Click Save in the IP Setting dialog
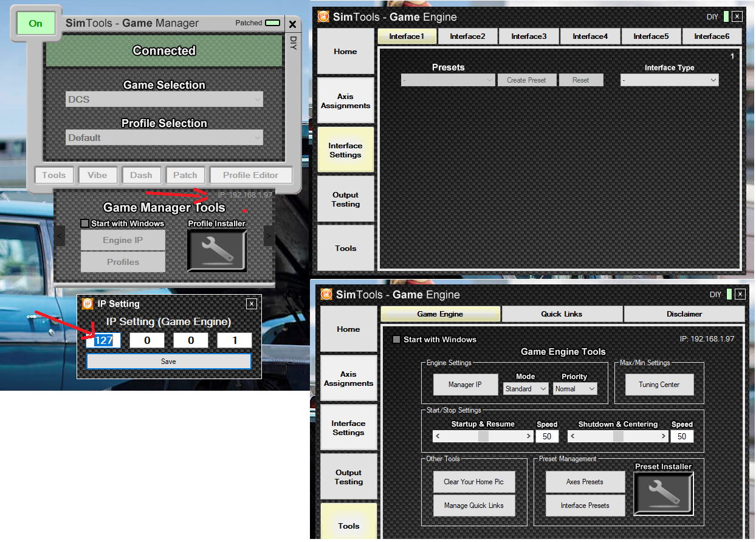Image resolution: width=756 pixels, height=542 pixels. point(168,361)
